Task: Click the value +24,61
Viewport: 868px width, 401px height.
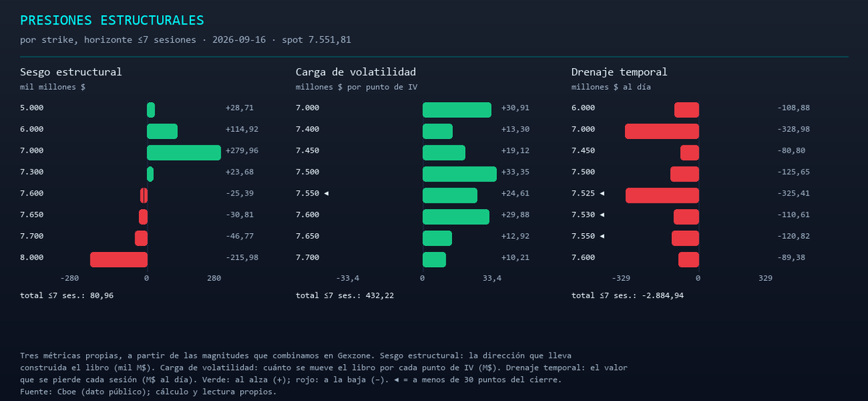Action: (x=515, y=193)
